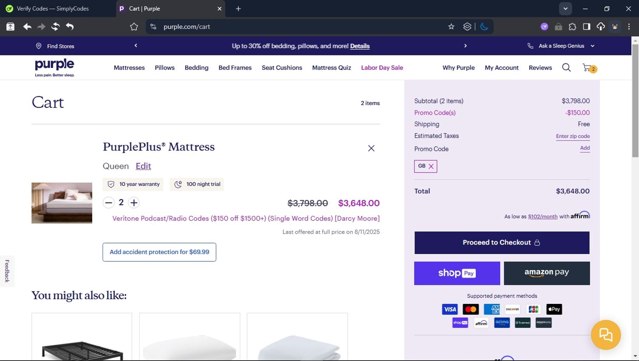Pay with Amazon Pay button
639x361 pixels.
(x=546, y=273)
